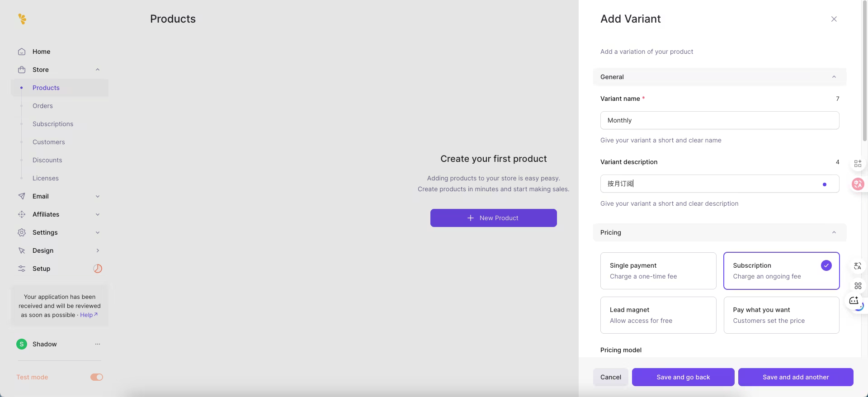Click the Affiliates icon in sidebar
This screenshot has width=868, height=397.
[x=22, y=214]
